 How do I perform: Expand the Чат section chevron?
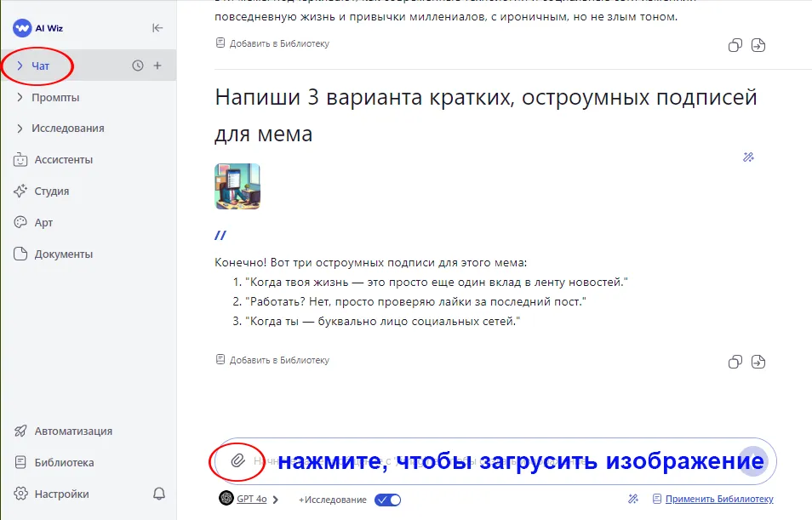pos(21,66)
